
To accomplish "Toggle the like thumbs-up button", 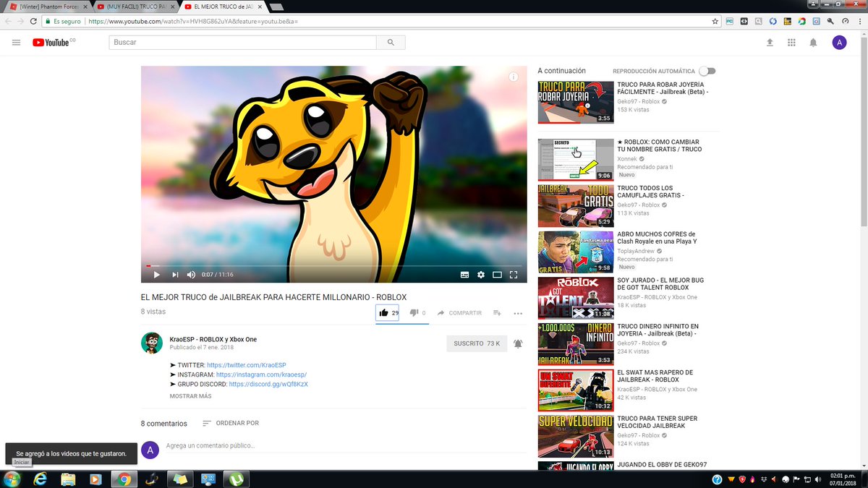I will tap(388, 313).
